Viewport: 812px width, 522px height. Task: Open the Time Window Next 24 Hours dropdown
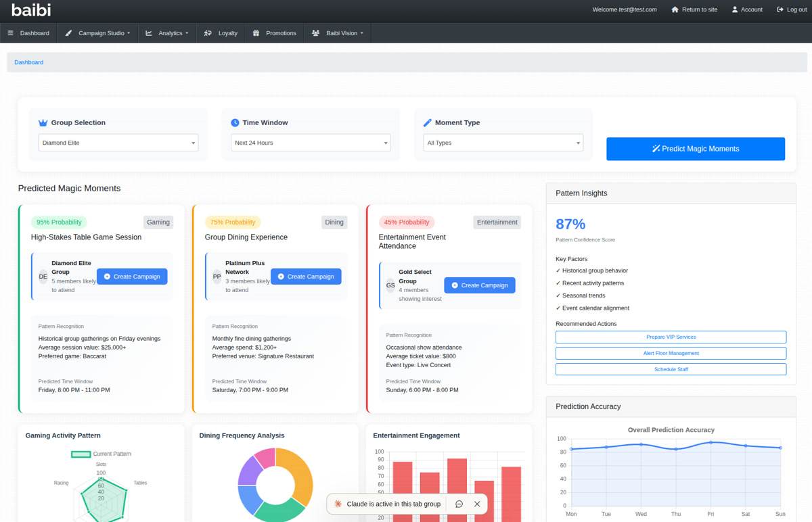311,143
